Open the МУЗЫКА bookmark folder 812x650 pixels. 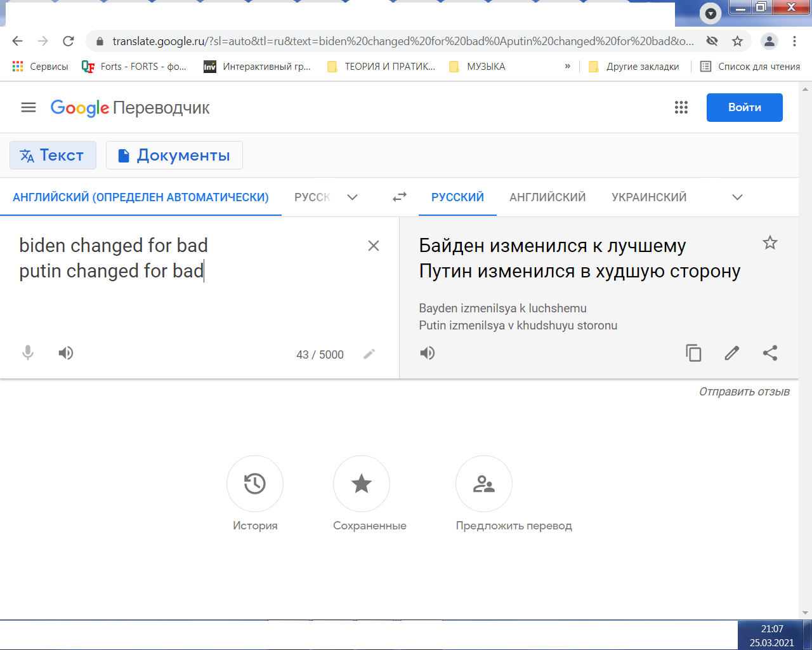(x=477, y=67)
